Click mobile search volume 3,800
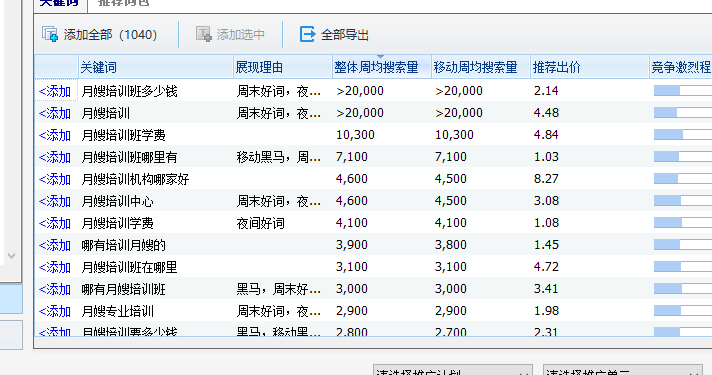 (450, 245)
